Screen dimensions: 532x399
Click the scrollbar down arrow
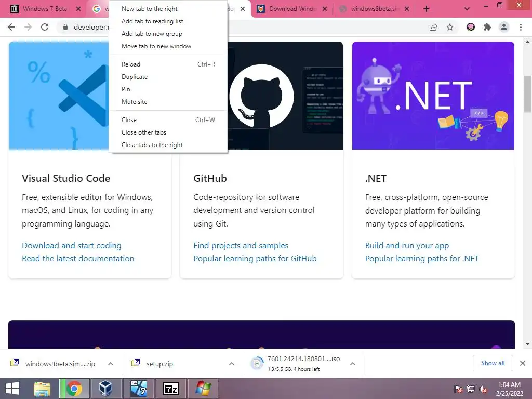[528, 344]
